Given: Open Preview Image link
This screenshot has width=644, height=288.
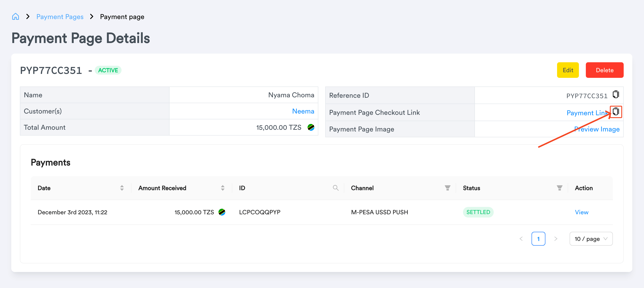Looking at the screenshot, I should (597, 129).
